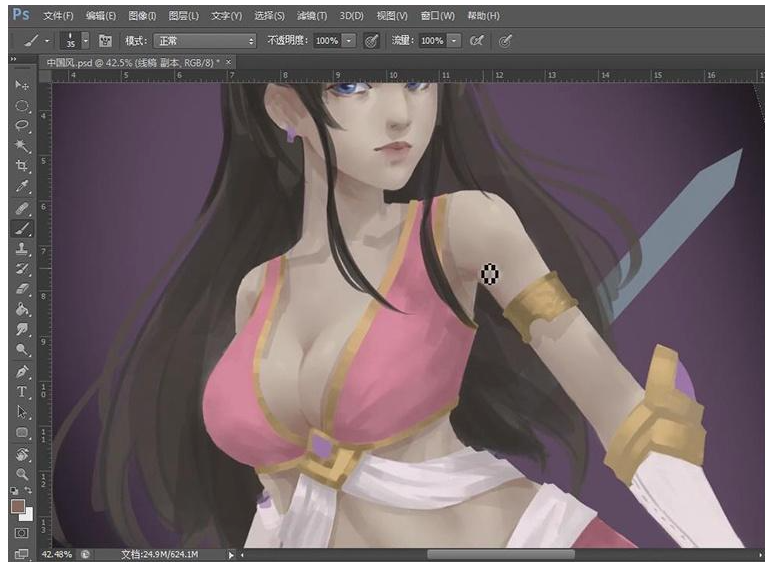Select the Brush tool in toolbox

click(21, 228)
